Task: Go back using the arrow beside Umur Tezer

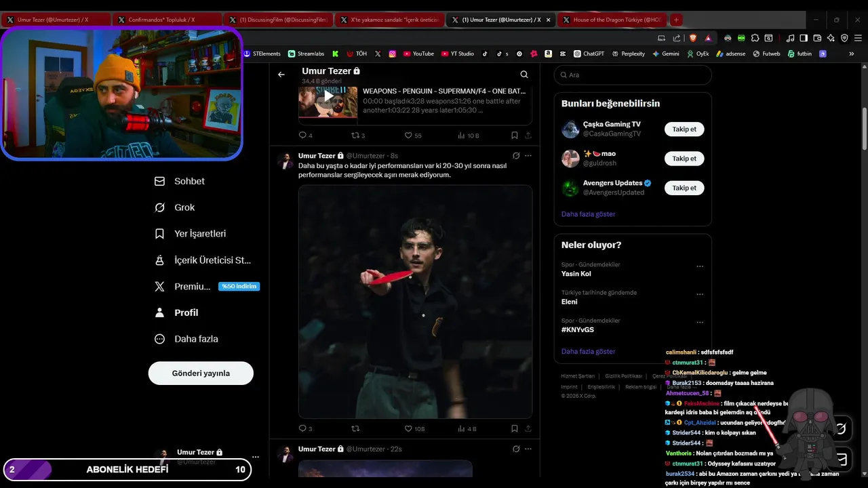Action: [x=281, y=75]
